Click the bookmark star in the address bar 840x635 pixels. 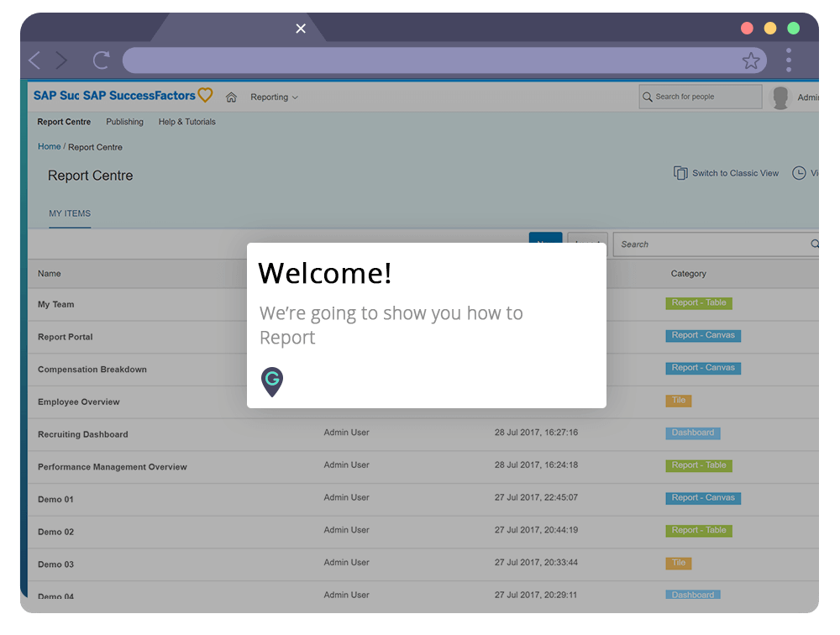click(750, 60)
